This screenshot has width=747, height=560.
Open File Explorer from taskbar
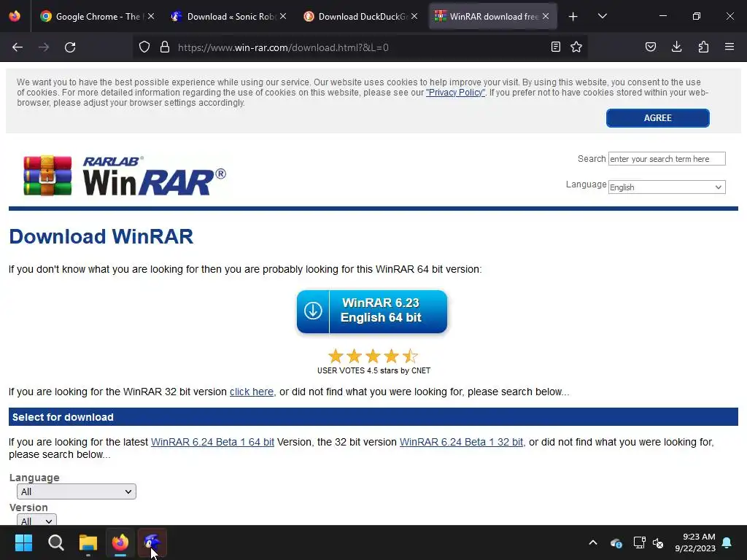click(88, 542)
